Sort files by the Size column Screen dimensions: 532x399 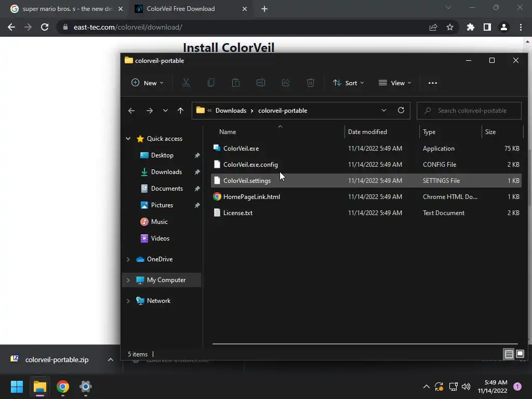(x=502, y=131)
